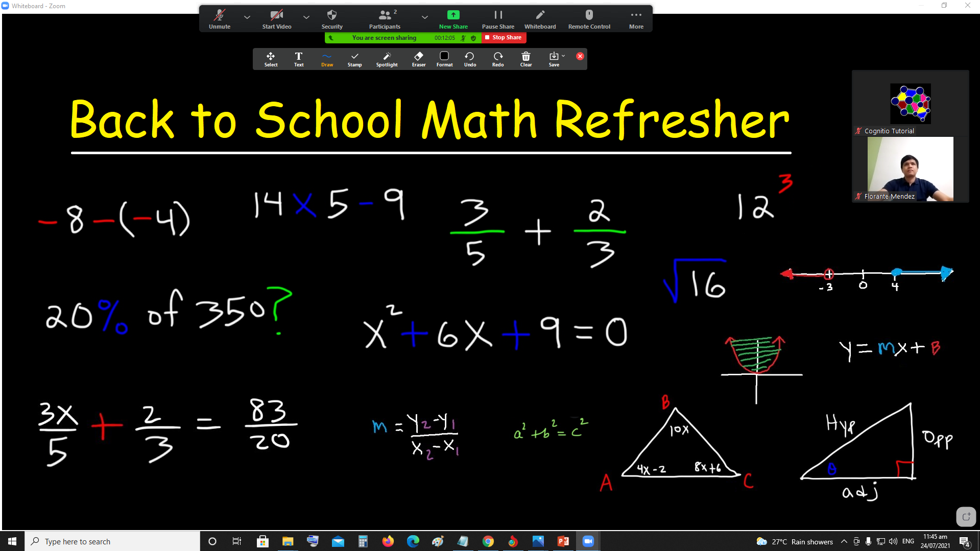Click the shared-screen status shield icon
This screenshot has height=551, width=980.
click(x=473, y=38)
